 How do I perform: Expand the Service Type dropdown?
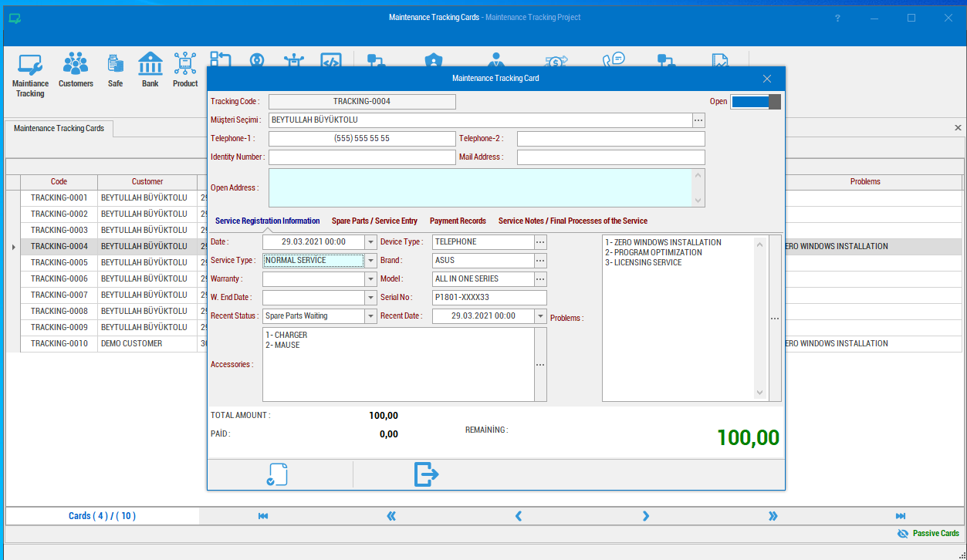pyautogui.click(x=370, y=261)
